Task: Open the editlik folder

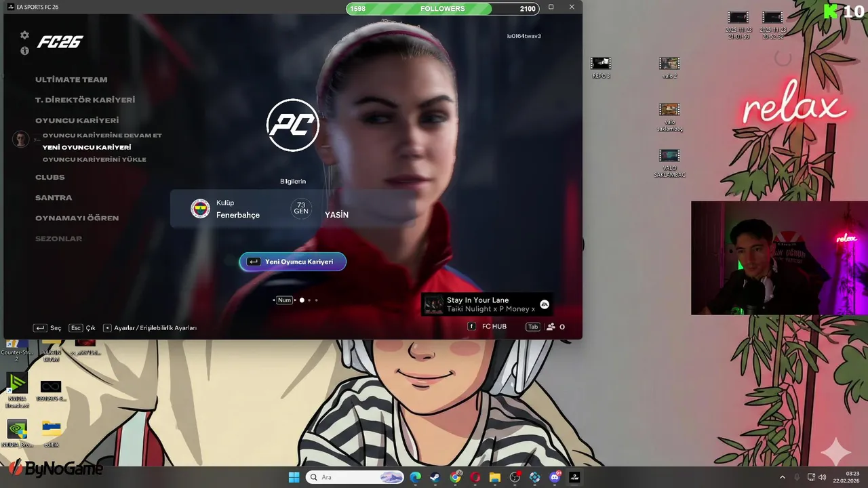Action: [x=52, y=434]
